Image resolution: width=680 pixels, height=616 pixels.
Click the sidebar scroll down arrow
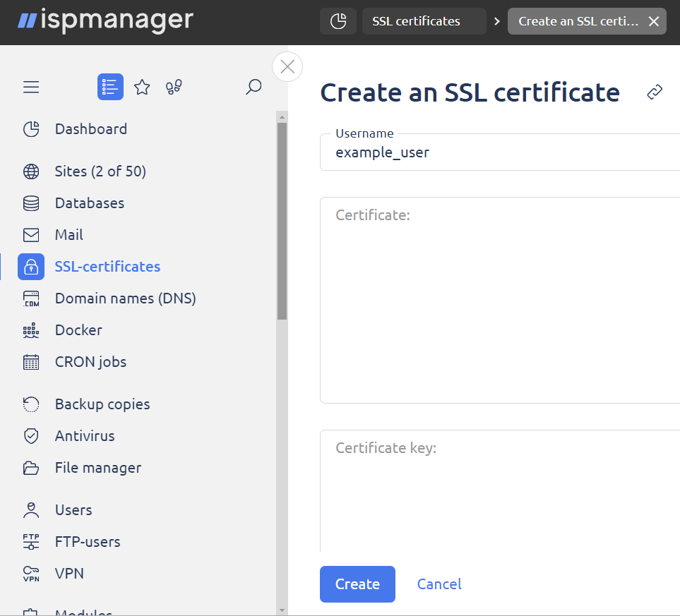tap(282, 610)
